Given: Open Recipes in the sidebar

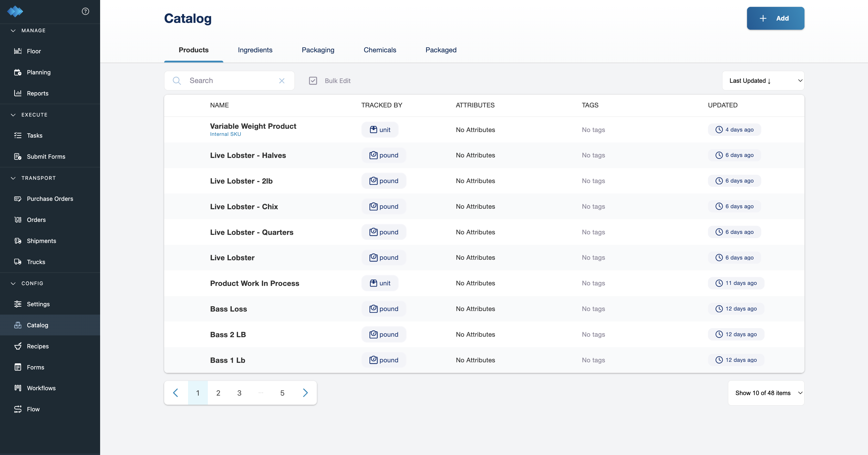Looking at the screenshot, I should click(37, 346).
